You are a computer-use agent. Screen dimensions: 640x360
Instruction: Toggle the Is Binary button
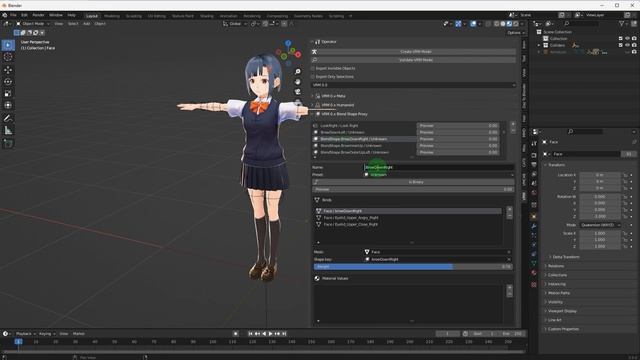pos(413,182)
